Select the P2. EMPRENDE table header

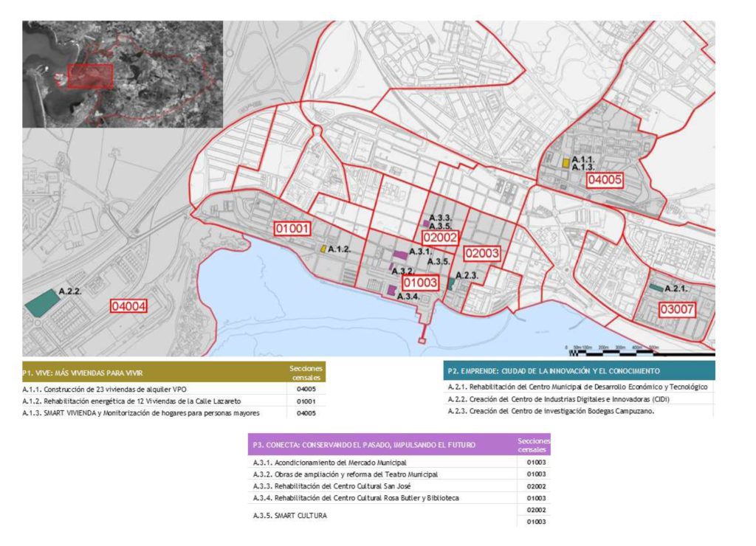click(579, 370)
